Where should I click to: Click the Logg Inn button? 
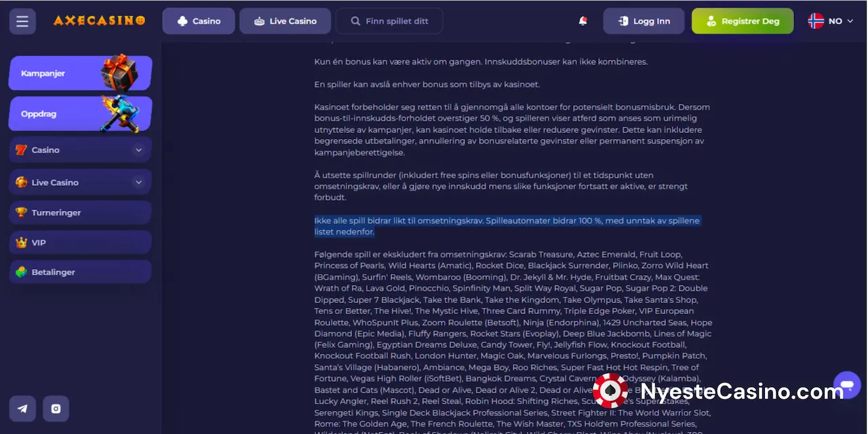(x=644, y=21)
